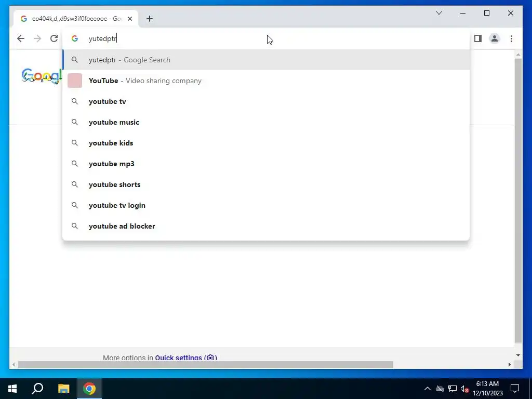Open Windows taskbar search
This screenshot has height=399, width=532.
pyautogui.click(x=37, y=389)
